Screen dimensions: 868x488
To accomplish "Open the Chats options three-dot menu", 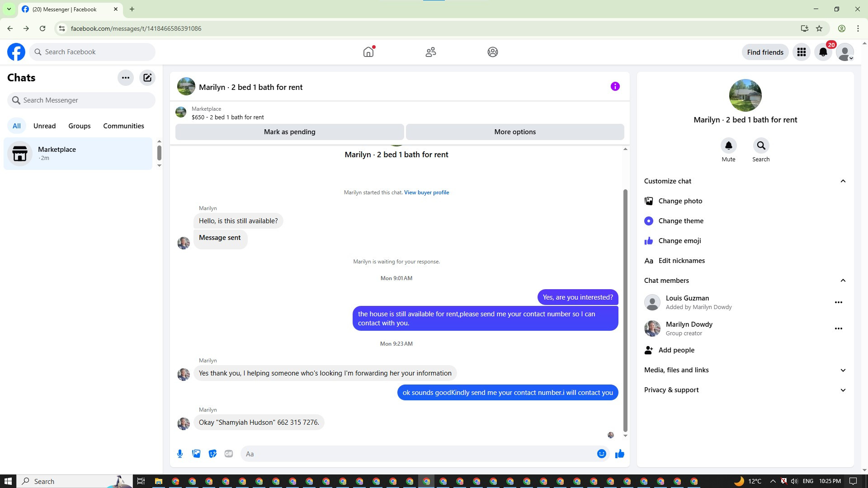I will pos(126,78).
